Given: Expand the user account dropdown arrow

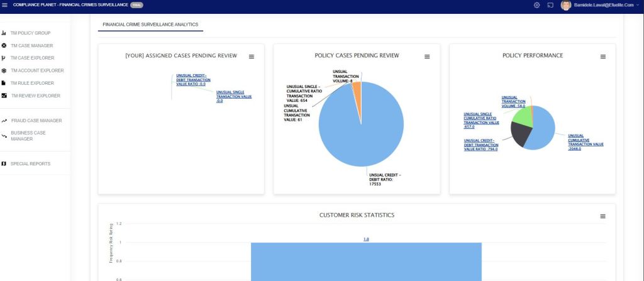Looking at the screenshot, I should click(636, 5).
